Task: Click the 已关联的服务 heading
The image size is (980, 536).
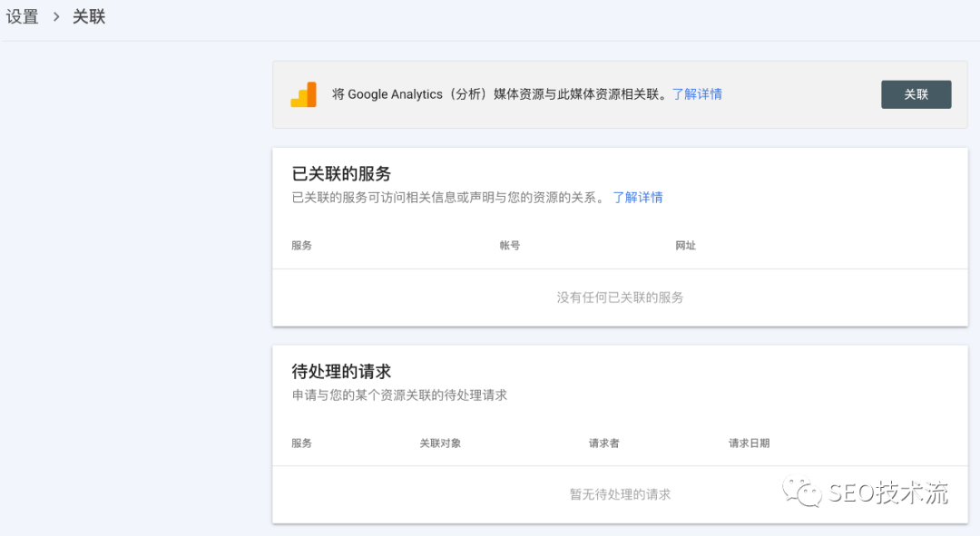Action: coord(341,174)
